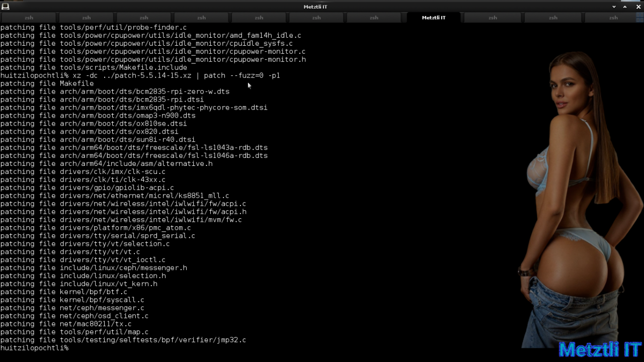Click the tab grid icon at the end of the tab bar
The height and width of the screenshot is (362, 644).
640,18
